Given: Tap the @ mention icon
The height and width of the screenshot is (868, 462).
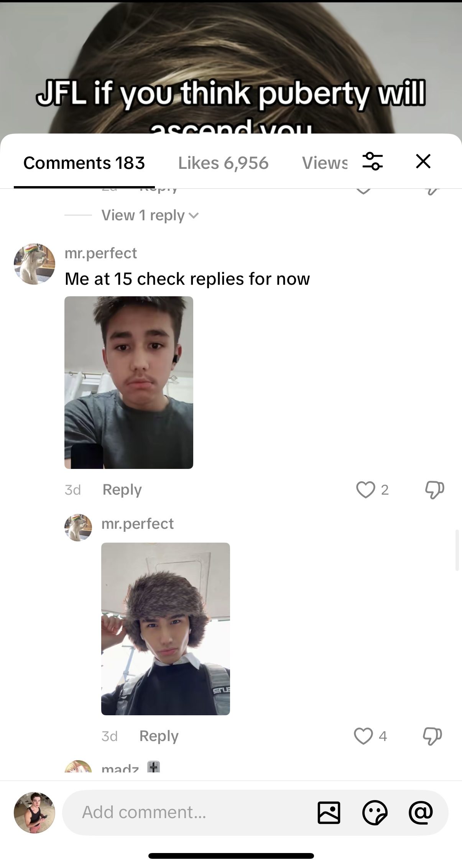Looking at the screenshot, I should click(421, 812).
